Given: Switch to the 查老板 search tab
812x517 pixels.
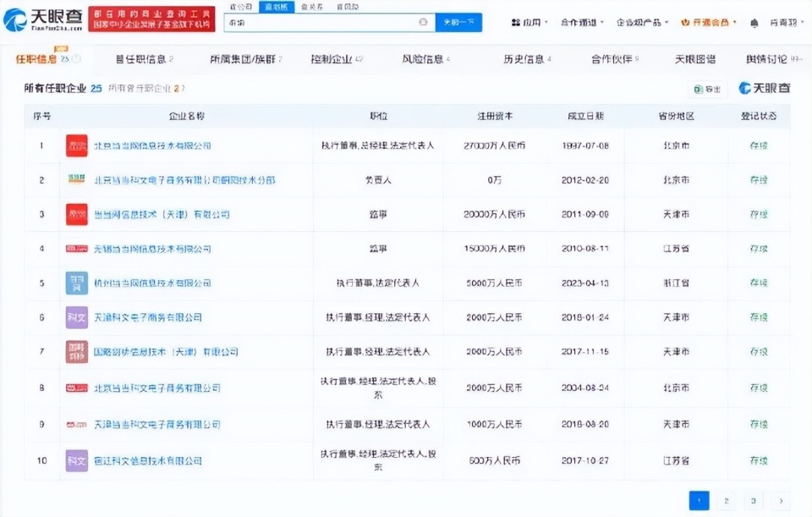Looking at the screenshot, I should click(x=276, y=7).
